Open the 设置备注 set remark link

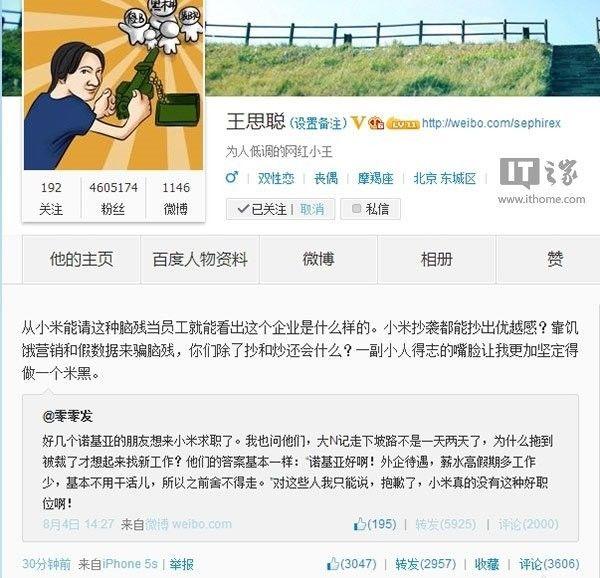click(318, 123)
